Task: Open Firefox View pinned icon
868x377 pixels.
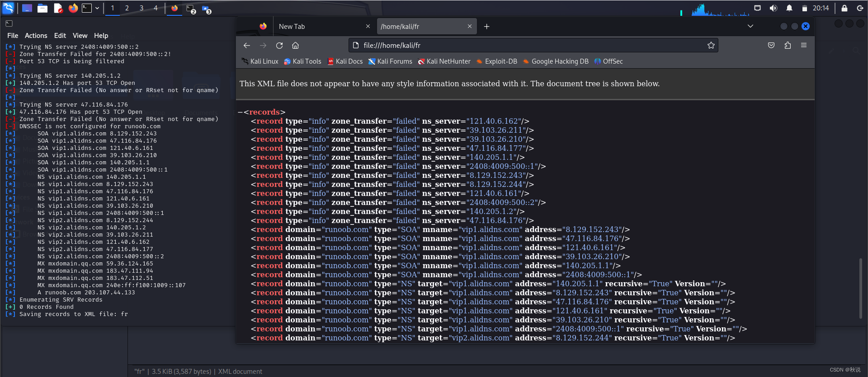Action: (x=263, y=27)
